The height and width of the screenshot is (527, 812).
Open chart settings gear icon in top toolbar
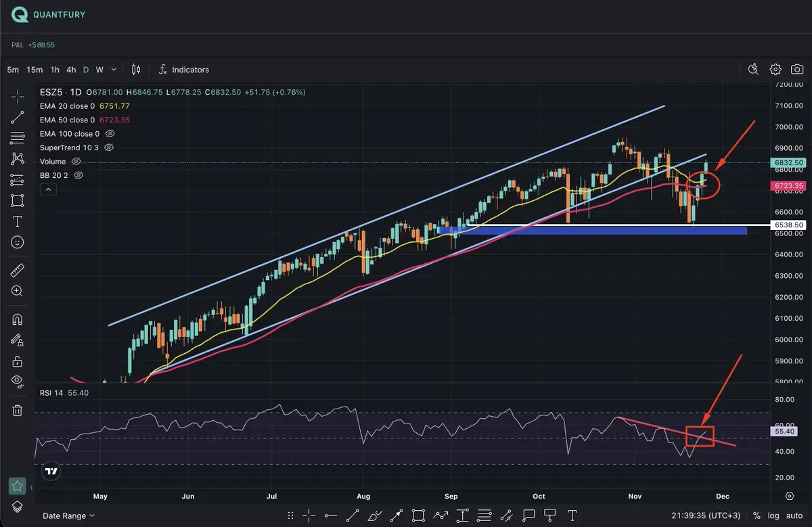pyautogui.click(x=775, y=69)
